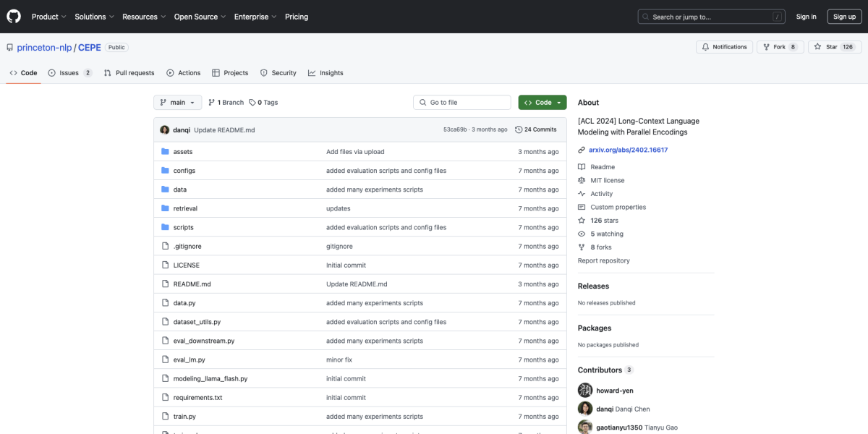Open the Pull requests tab
Image resolution: width=868 pixels, height=434 pixels.
click(x=129, y=73)
